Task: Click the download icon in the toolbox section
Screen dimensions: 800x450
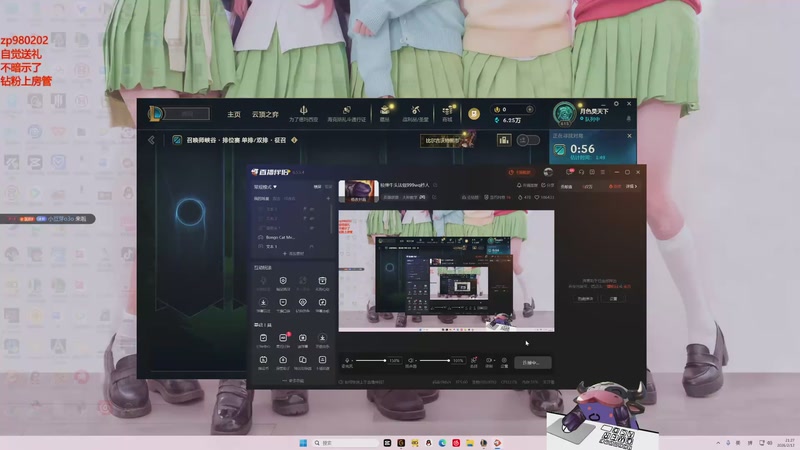Action: point(322,338)
